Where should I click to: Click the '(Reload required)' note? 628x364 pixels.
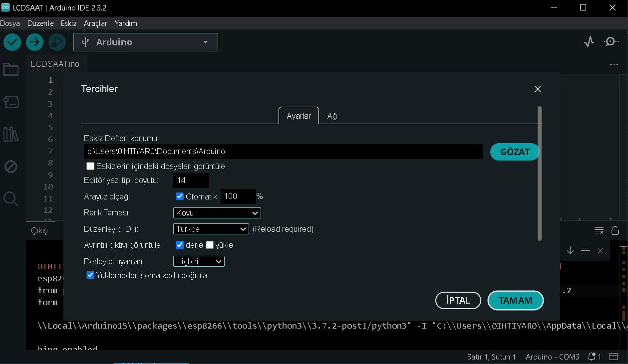(x=283, y=229)
